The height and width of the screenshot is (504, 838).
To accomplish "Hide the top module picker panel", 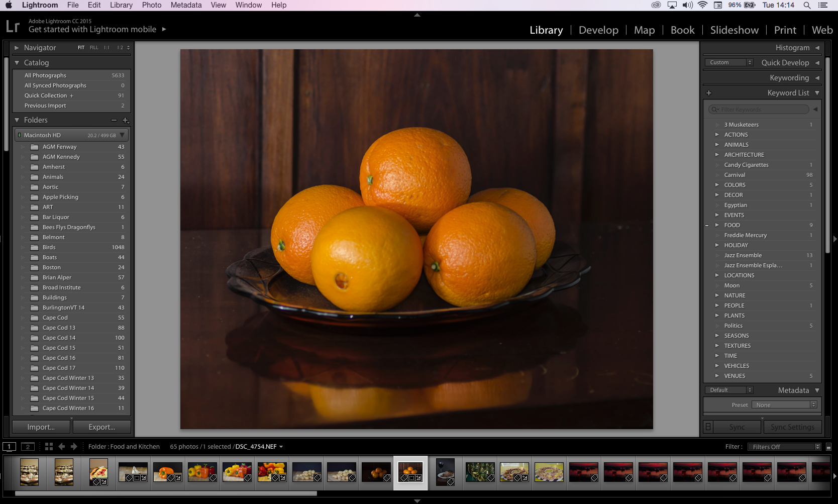I will click(417, 15).
